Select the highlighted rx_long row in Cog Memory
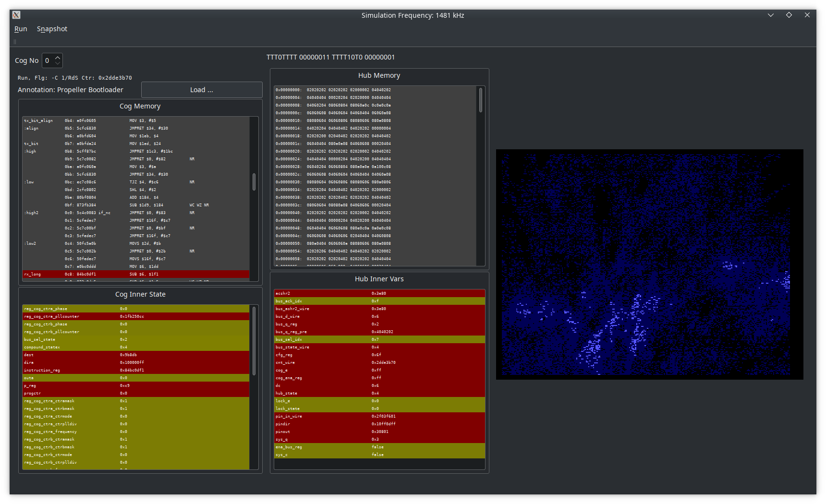Image resolution: width=826 pixels, height=504 pixels. [x=136, y=274]
